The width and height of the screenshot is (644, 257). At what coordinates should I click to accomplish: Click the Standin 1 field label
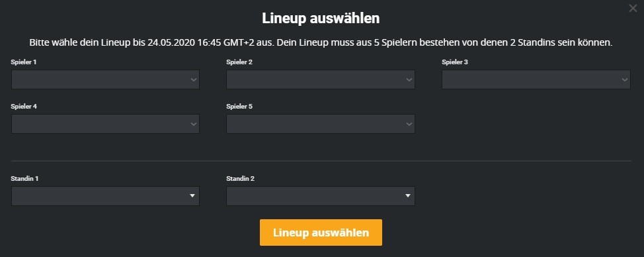[x=24, y=179]
